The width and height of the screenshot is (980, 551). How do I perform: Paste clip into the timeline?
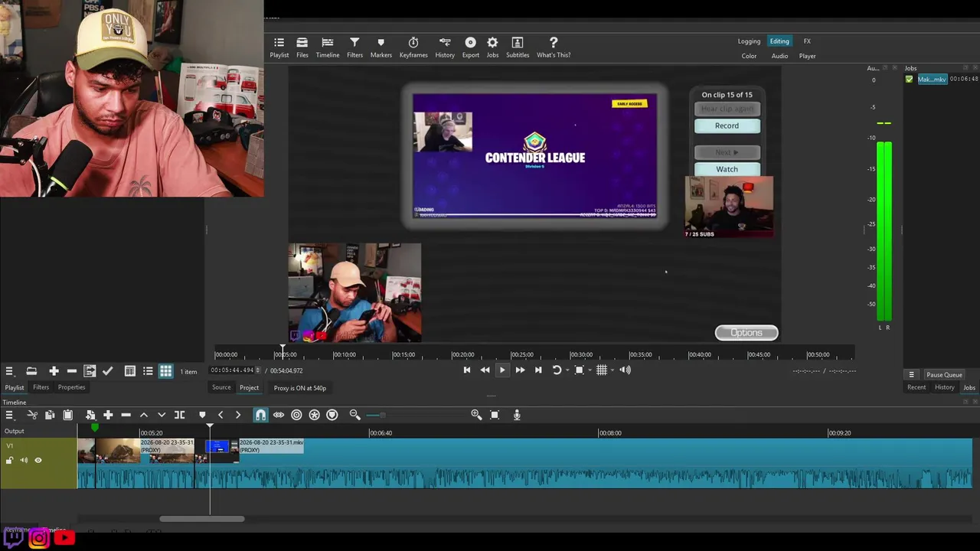pos(67,415)
